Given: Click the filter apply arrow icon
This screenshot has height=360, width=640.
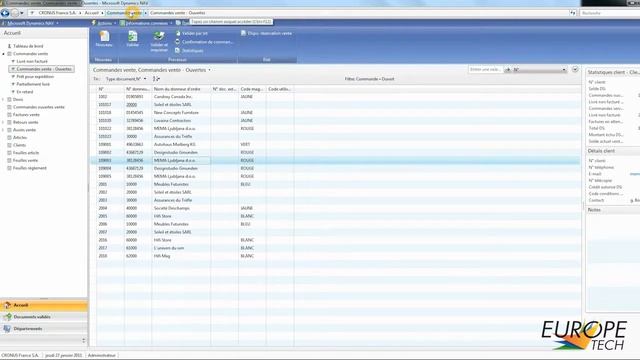Looking at the screenshot, I should pos(508,70).
